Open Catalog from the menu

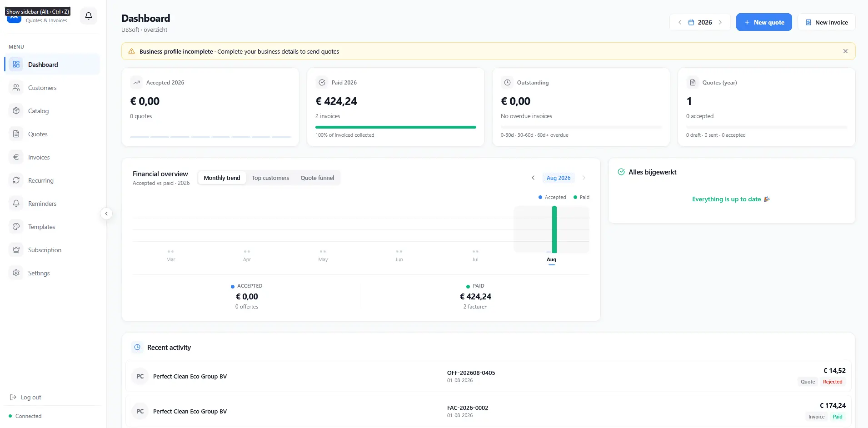[x=52, y=111]
